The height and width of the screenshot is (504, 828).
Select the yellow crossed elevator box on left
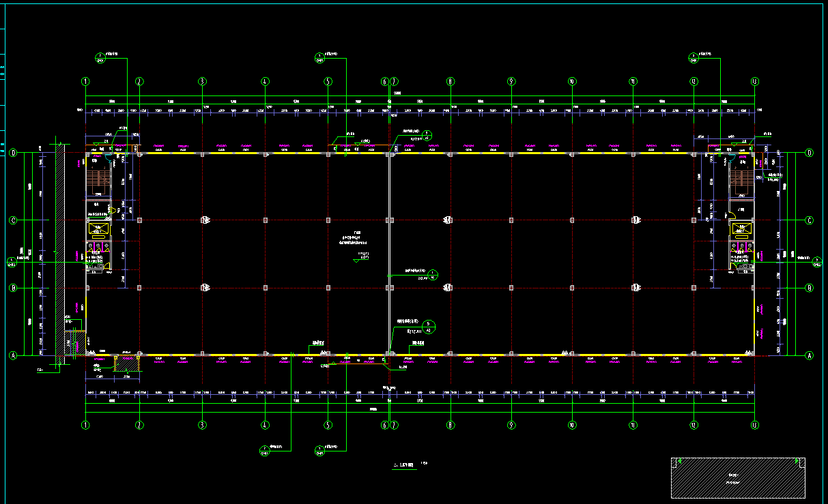tap(100, 229)
